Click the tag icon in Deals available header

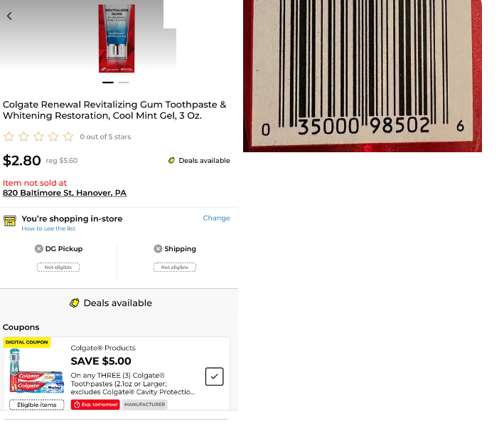(x=75, y=303)
